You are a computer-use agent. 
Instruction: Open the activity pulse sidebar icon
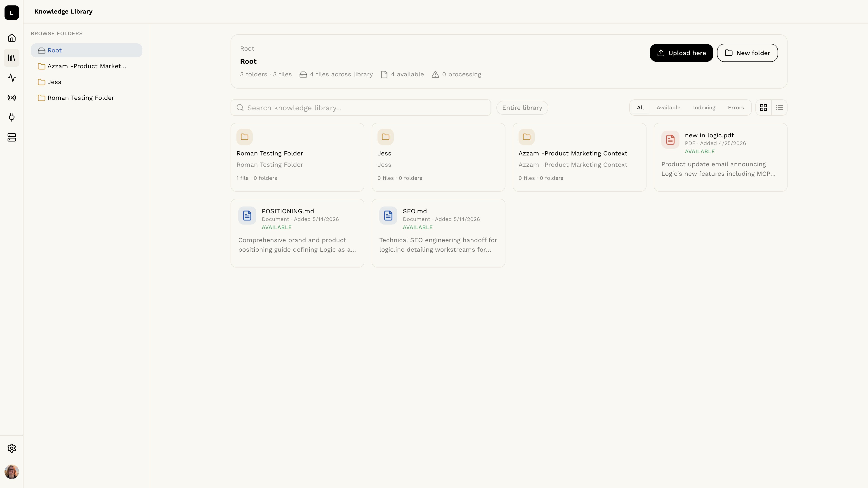pos(12,78)
